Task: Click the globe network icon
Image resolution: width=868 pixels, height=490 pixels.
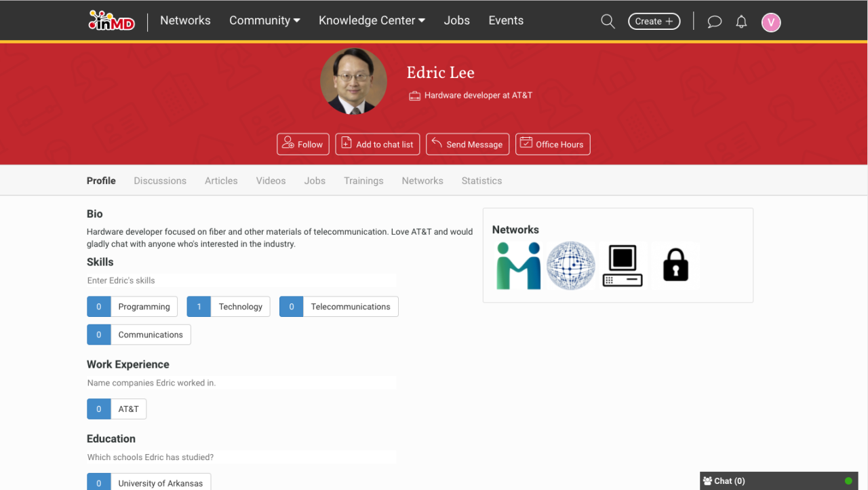Action: coord(571,266)
